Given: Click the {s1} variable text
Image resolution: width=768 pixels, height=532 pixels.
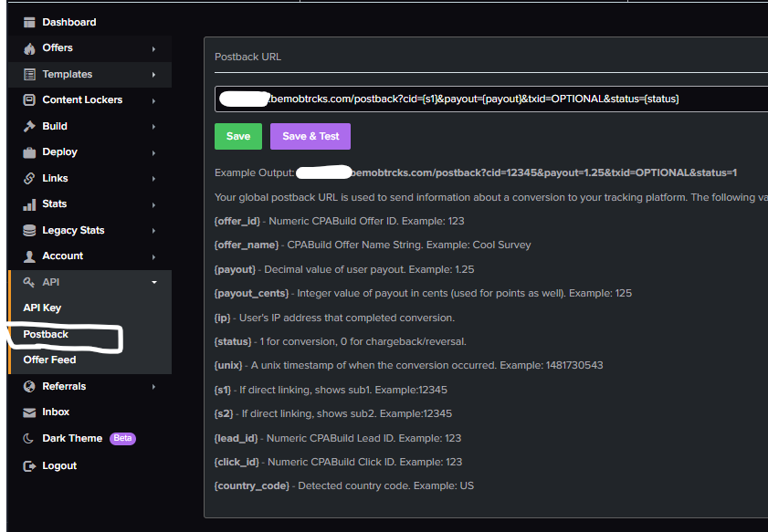Looking at the screenshot, I should tap(223, 390).
